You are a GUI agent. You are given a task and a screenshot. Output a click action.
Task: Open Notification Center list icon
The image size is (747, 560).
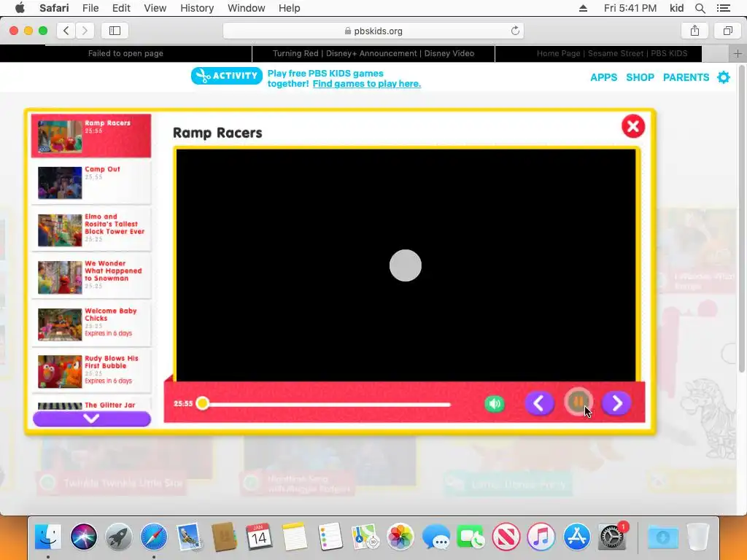[723, 8]
